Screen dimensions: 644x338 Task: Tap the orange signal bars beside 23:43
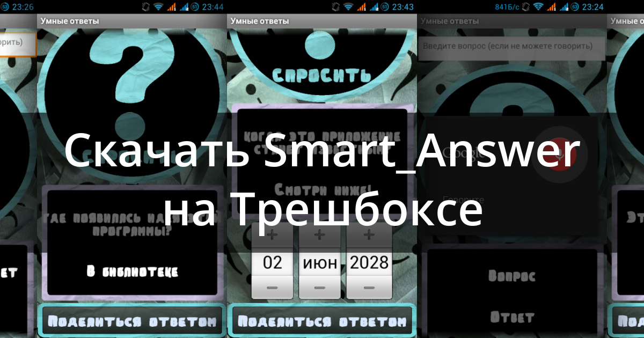[x=362, y=7]
